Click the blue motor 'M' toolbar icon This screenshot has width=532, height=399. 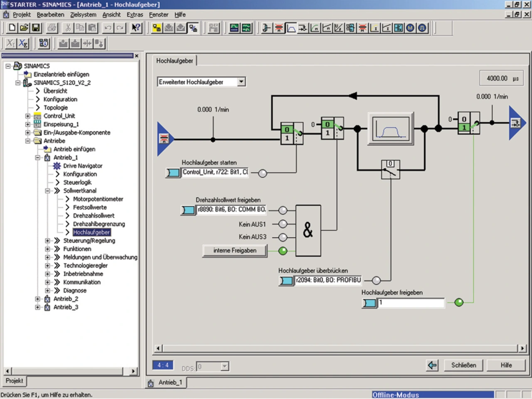(x=411, y=28)
